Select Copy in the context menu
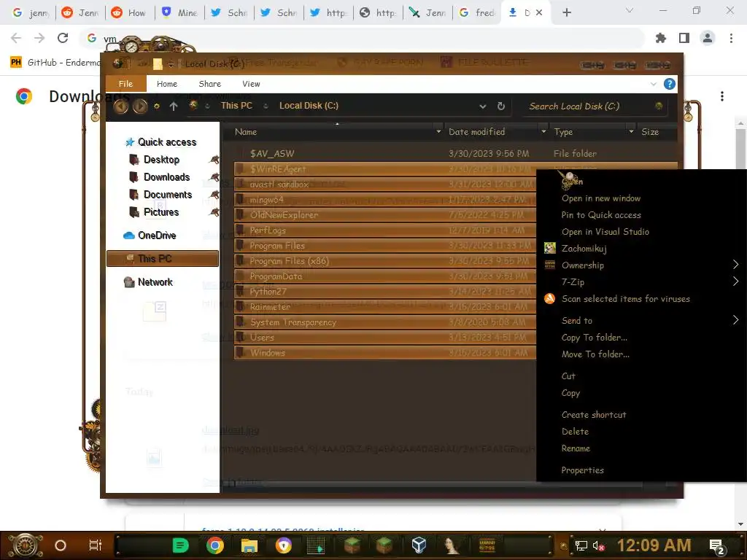 tap(570, 393)
